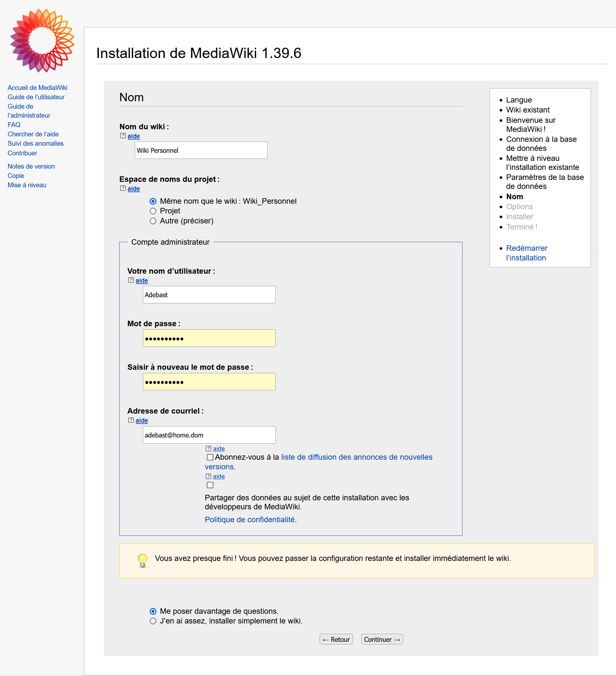Open Accueil de MediaWiki sidebar link
Image resolution: width=616 pixels, height=676 pixels.
coord(38,87)
